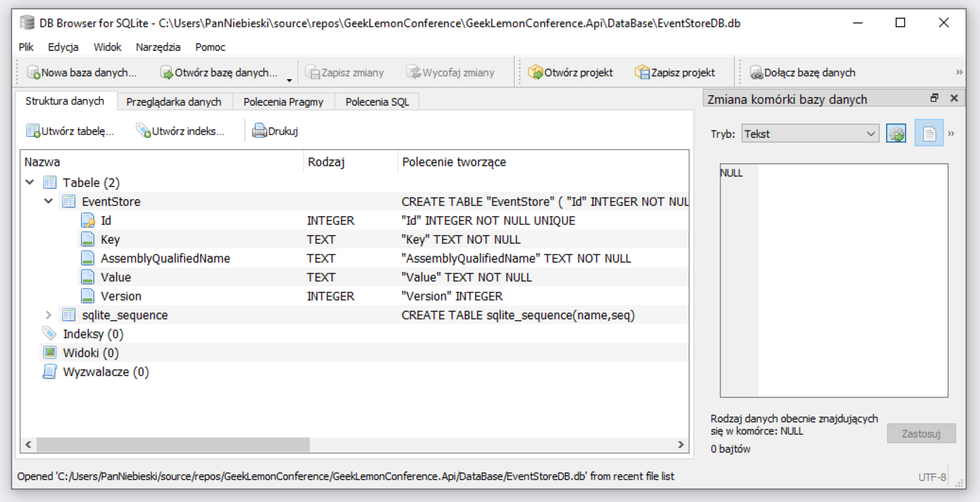980x502 pixels.
Task: Click the Zastosuj button
Action: pyautogui.click(x=921, y=433)
